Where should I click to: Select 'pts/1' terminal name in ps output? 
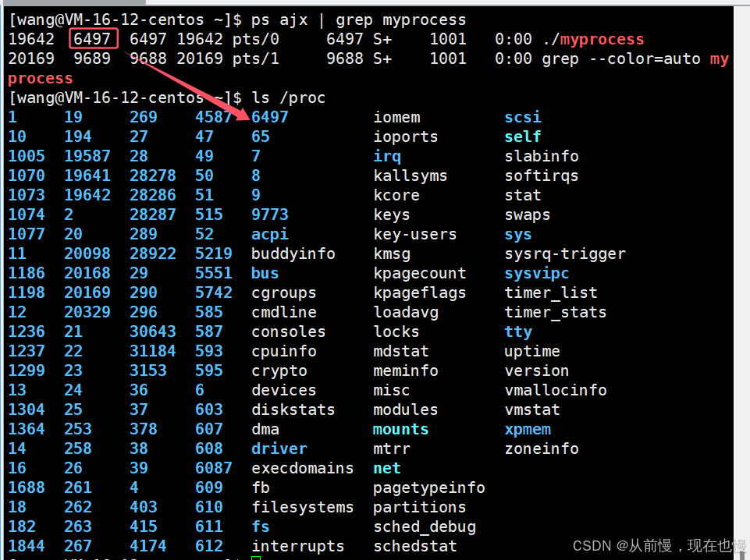click(256, 58)
